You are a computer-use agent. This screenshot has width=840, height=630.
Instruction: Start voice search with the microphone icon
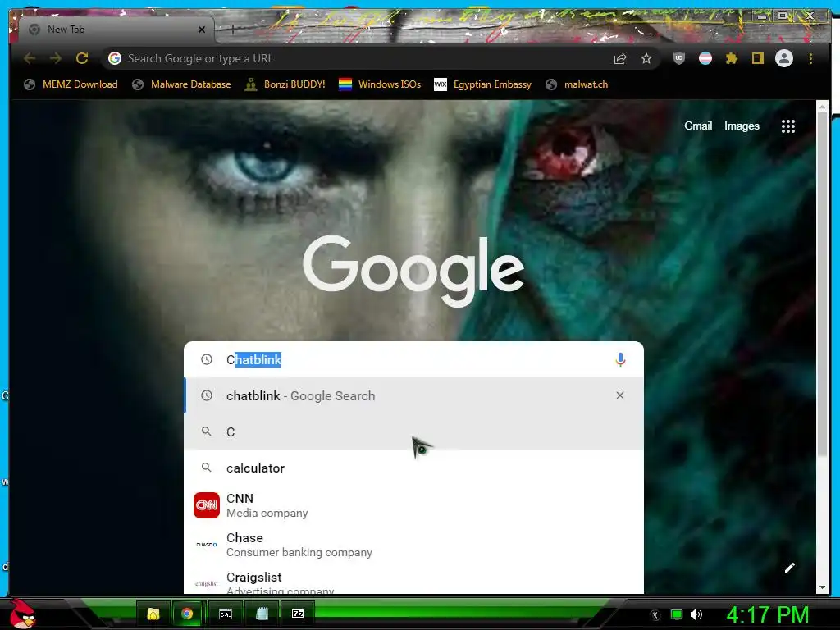pyautogui.click(x=620, y=359)
